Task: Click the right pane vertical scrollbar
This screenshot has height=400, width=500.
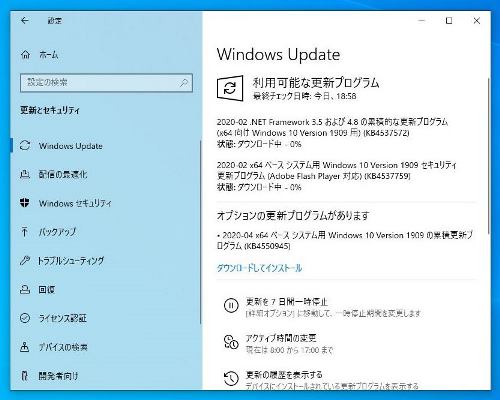Action: [488, 155]
